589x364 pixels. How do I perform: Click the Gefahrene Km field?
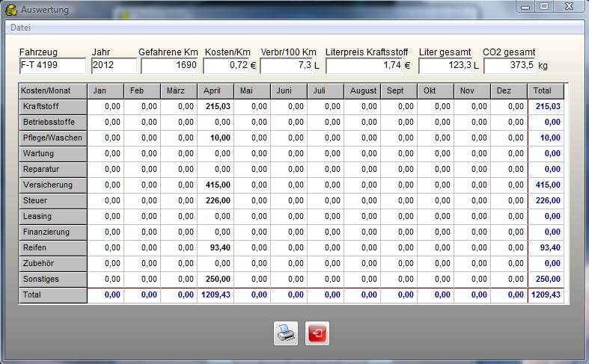[169, 66]
